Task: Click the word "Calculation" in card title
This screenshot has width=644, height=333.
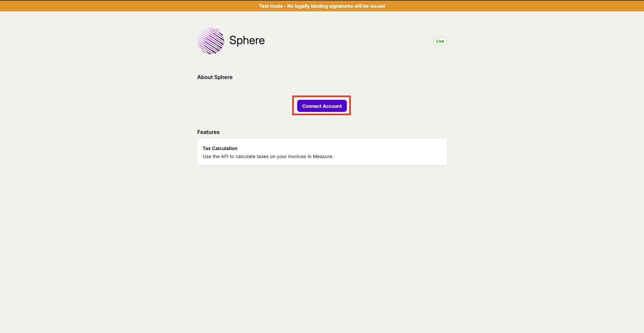Action: pyautogui.click(x=224, y=148)
